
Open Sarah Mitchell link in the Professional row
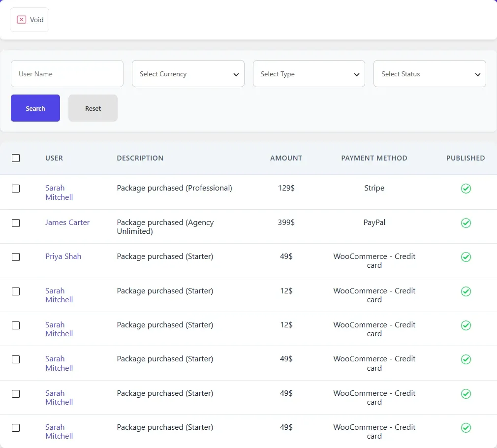pyautogui.click(x=59, y=192)
